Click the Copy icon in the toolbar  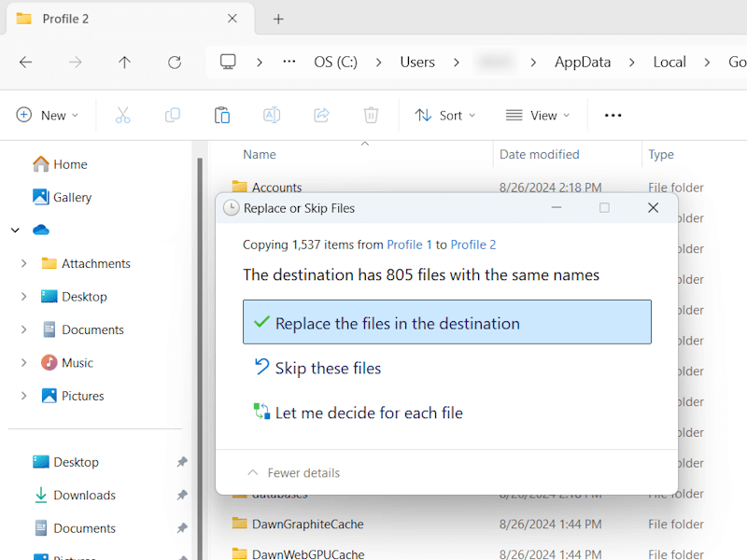coord(172,114)
